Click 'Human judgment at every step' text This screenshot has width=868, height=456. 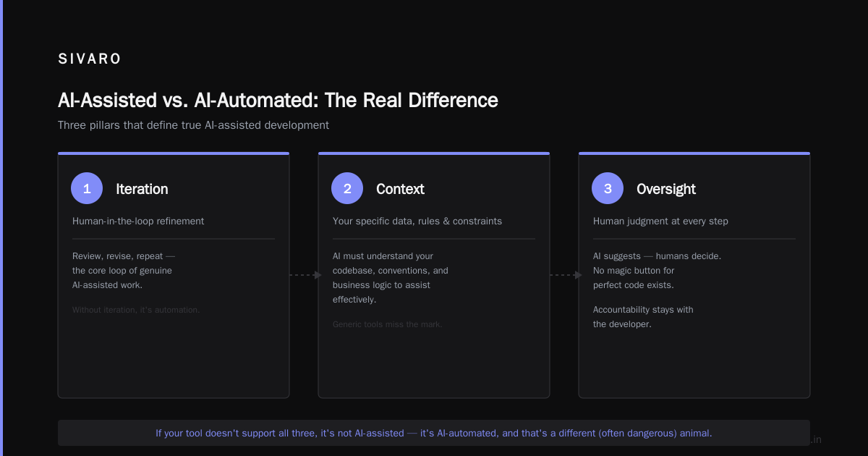pyautogui.click(x=660, y=221)
